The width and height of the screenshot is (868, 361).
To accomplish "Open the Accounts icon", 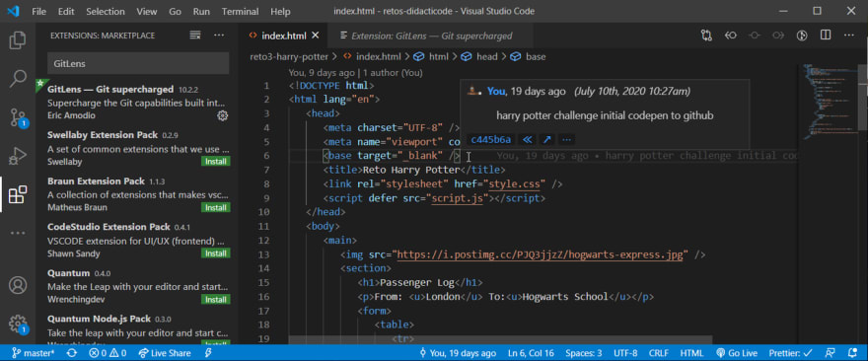I will click(x=18, y=285).
